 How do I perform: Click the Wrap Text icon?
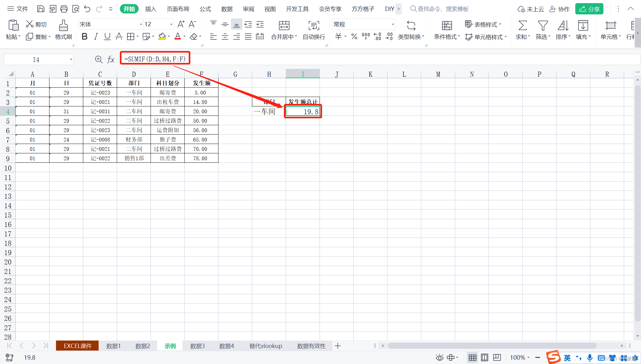coord(314,26)
